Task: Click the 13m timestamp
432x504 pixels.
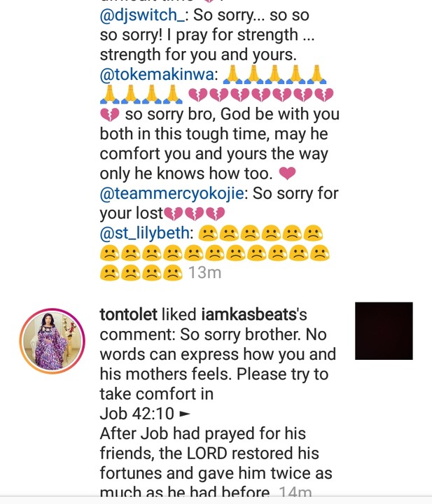Action: tap(204, 273)
